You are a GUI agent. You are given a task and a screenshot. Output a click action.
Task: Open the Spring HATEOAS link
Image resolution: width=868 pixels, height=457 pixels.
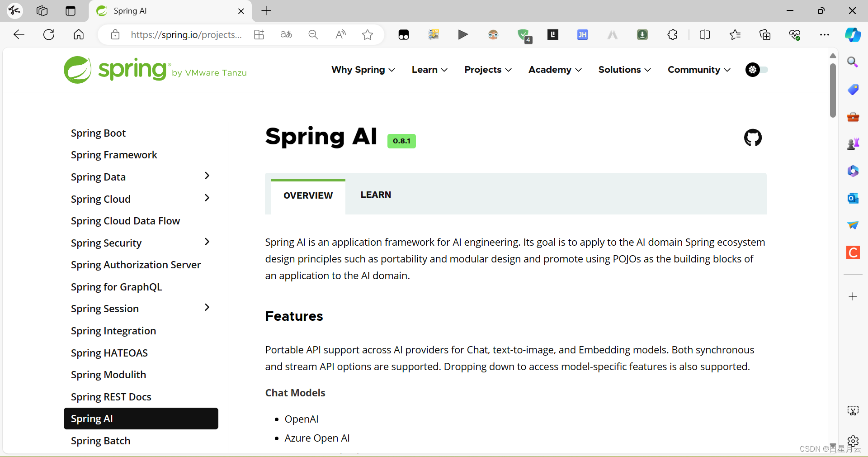pos(109,353)
